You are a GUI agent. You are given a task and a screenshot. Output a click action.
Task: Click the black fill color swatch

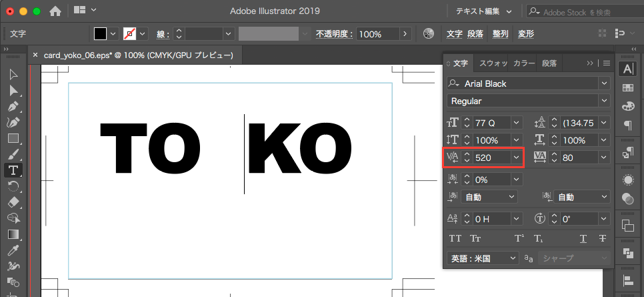[100, 34]
